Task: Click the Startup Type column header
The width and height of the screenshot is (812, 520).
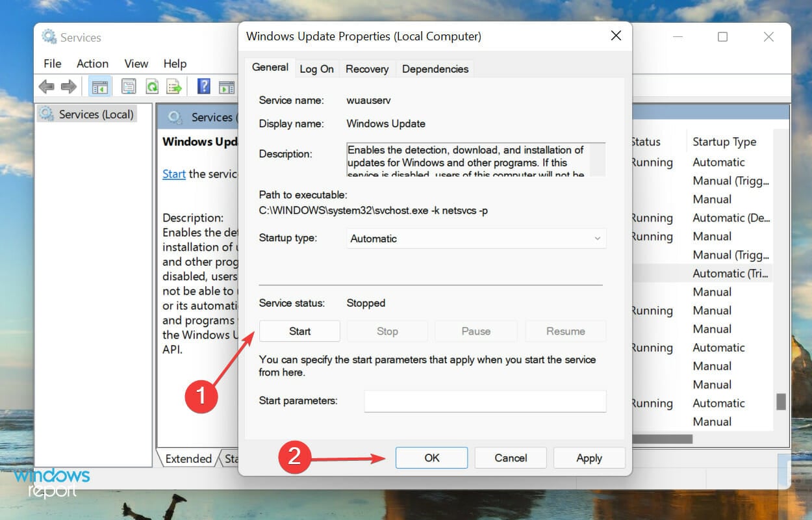Action: [x=724, y=142]
